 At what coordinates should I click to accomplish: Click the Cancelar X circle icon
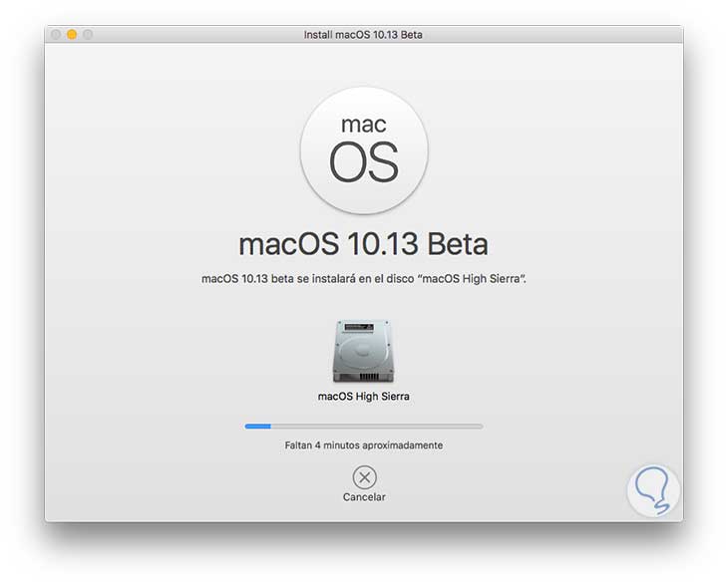364,477
